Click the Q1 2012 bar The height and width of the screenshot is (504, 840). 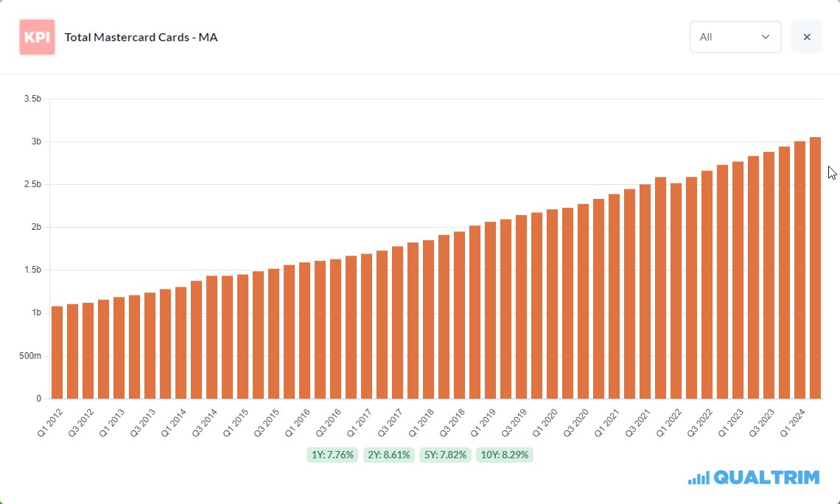[57, 352]
